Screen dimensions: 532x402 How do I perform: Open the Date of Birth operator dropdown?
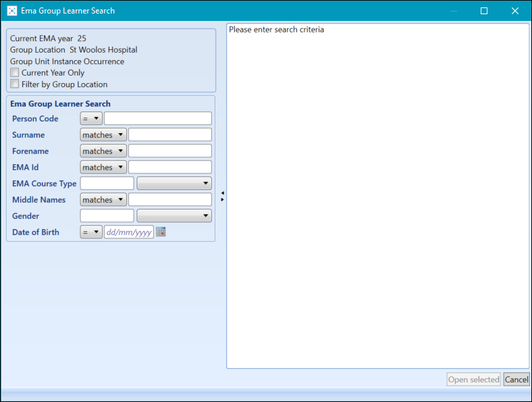click(91, 232)
